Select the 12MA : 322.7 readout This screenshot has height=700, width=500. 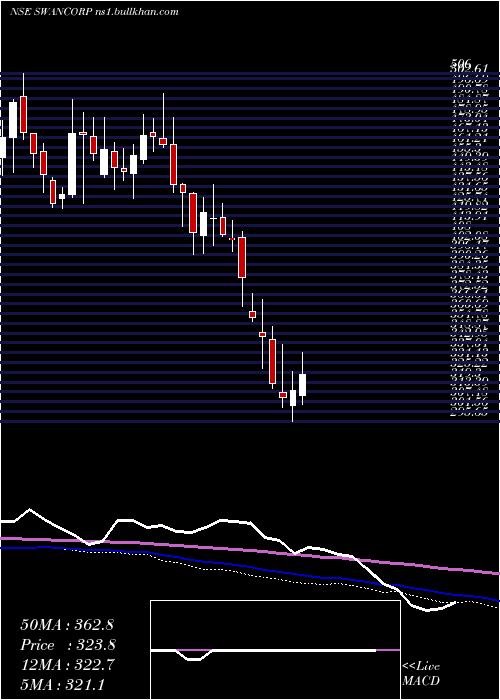[x=67, y=664]
